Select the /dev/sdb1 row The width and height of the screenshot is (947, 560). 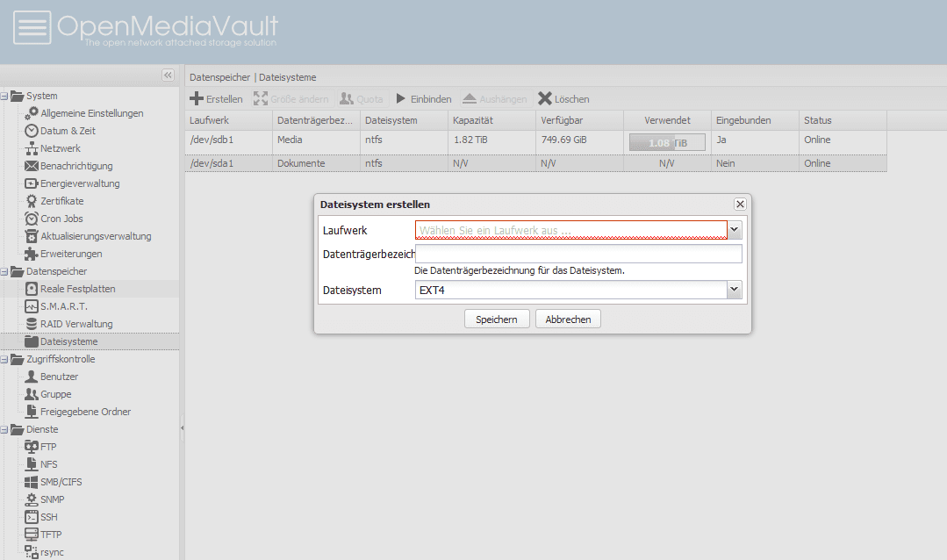(x=535, y=142)
